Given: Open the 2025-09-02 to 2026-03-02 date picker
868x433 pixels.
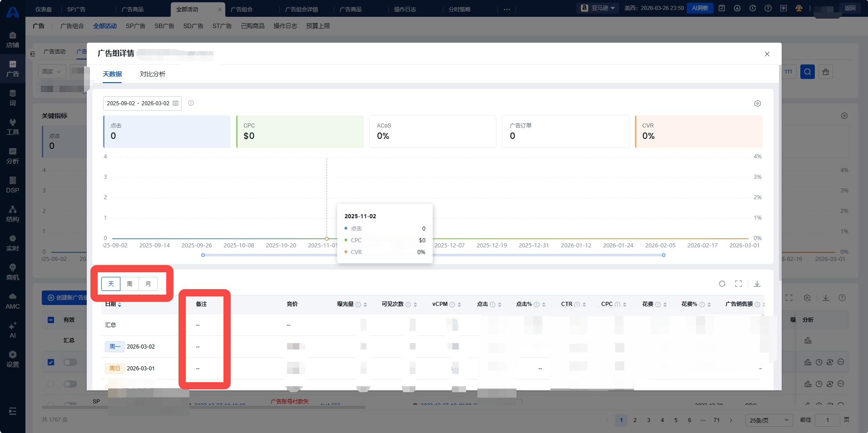Looking at the screenshot, I should coord(142,103).
